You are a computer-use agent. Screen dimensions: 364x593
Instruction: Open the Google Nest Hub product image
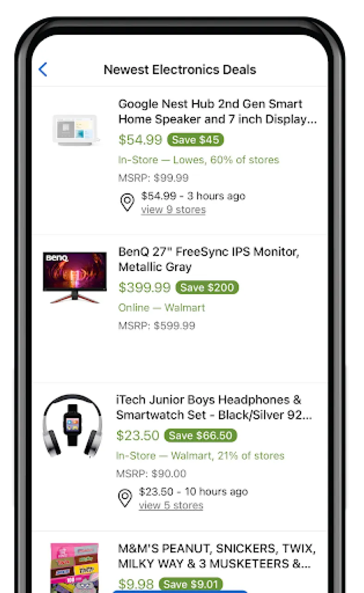pyautogui.click(x=75, y=130)
